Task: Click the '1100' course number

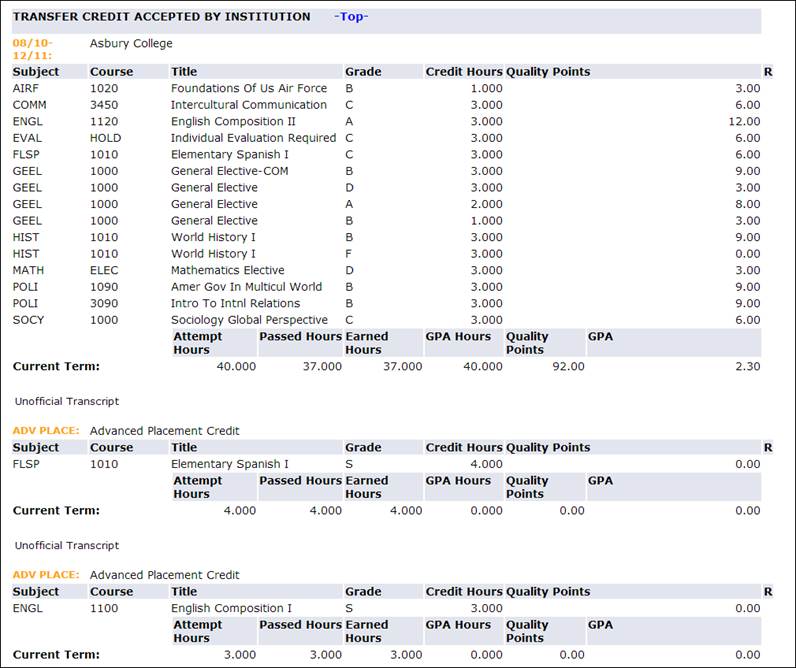Action: click(x=104, y=608)
